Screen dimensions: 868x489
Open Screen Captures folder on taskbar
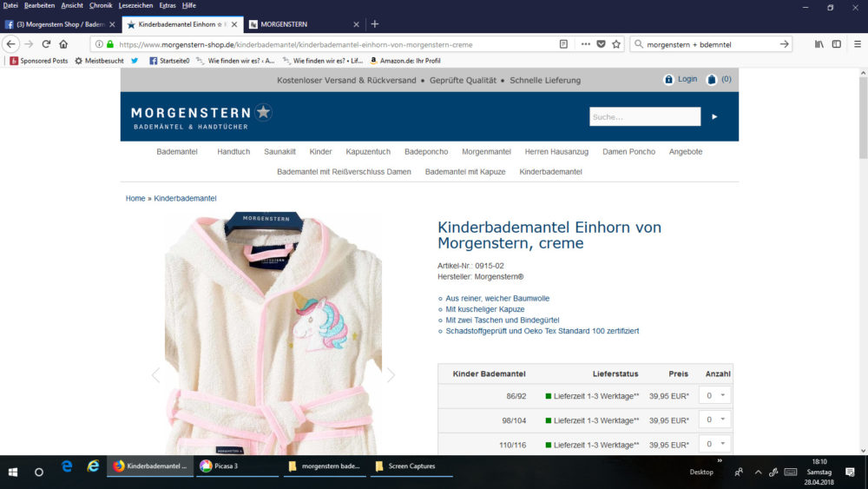411,466
